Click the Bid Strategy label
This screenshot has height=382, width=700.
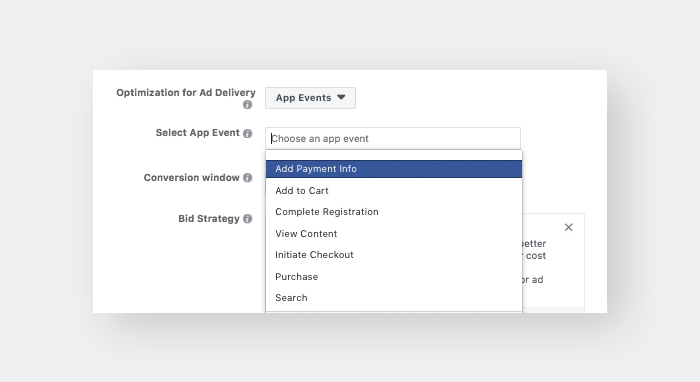pyautogui.click(x=209, y=219)
